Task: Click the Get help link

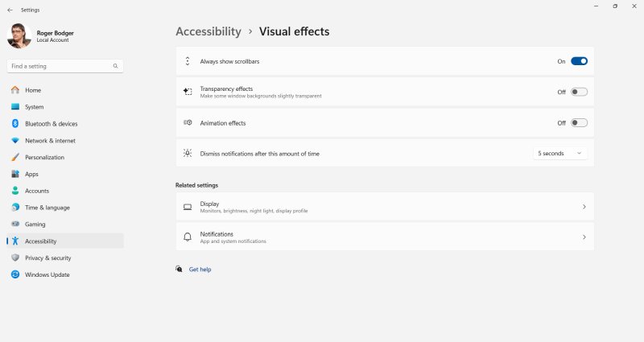Action: point(200,270)
